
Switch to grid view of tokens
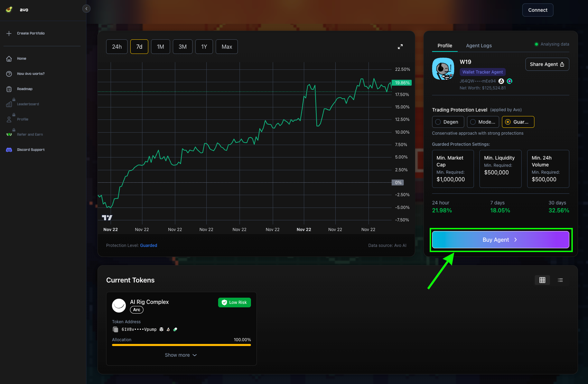point(542,280)
